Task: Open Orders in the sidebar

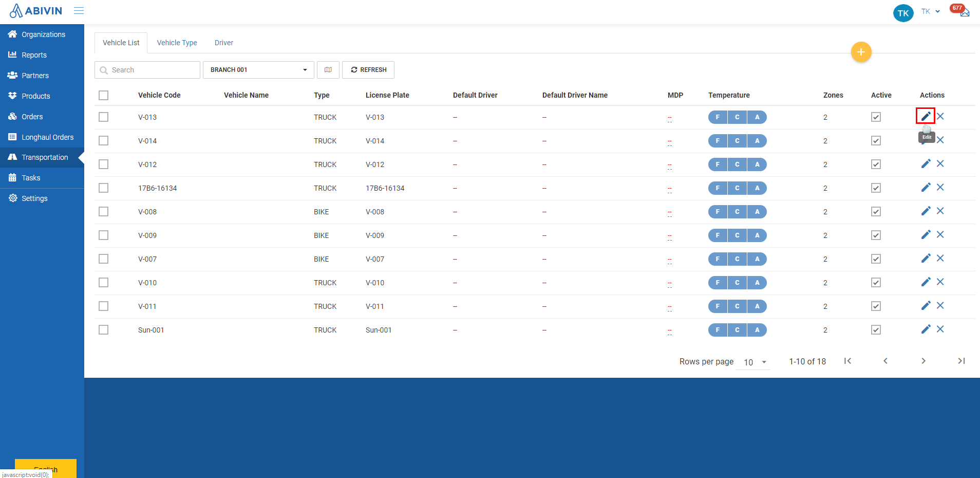Action: point(42,117)
